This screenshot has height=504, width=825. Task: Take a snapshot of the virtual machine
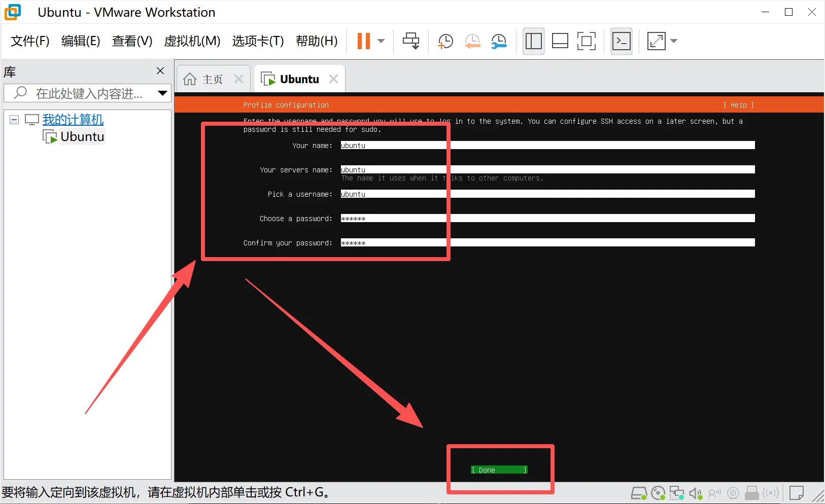pyautogui.click(x=445, y=41)
